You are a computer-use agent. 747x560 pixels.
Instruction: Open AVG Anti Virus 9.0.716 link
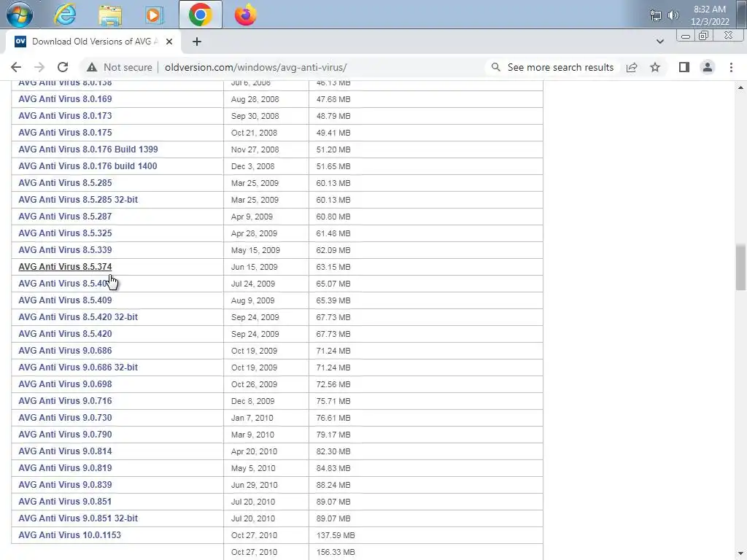coord(65,400)
